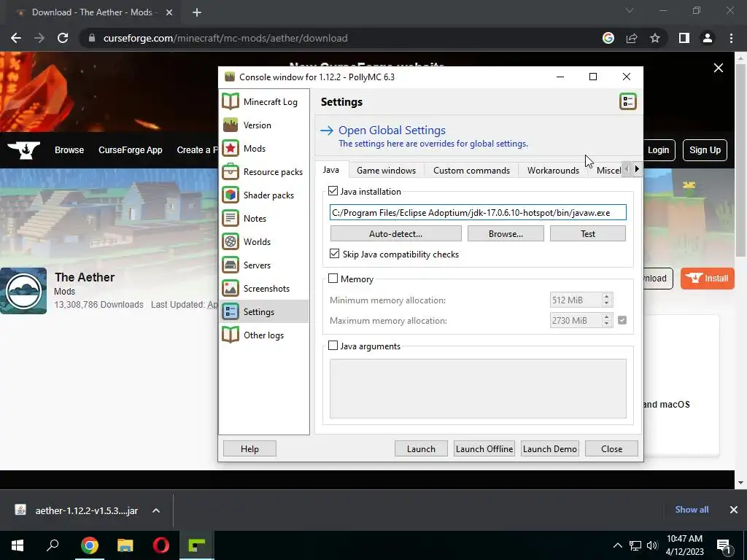Click the Help button
The image size is (747, 560).
pos(249,448)
